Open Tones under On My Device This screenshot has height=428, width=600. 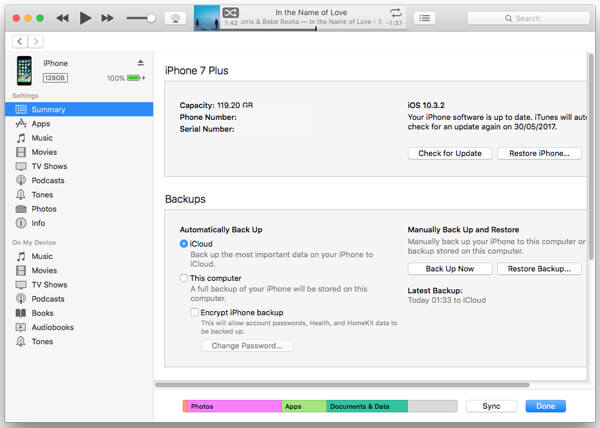pyautogui.click(x=79, y=342)
